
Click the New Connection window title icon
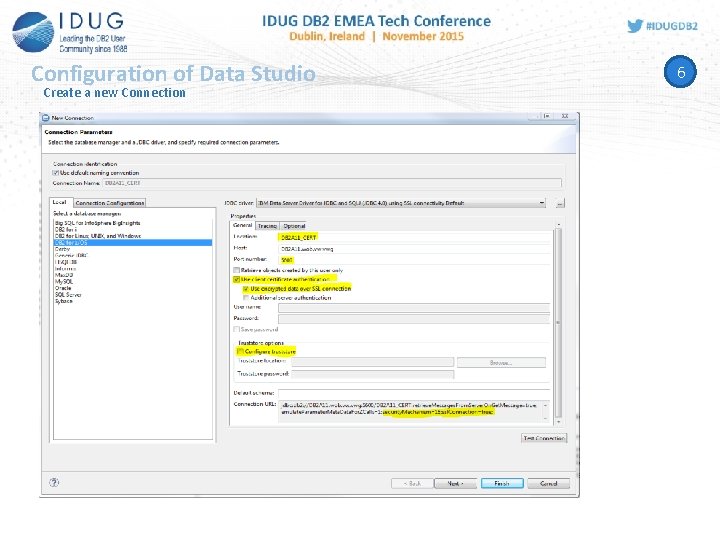pyautogui.click(x=45, y=118)
